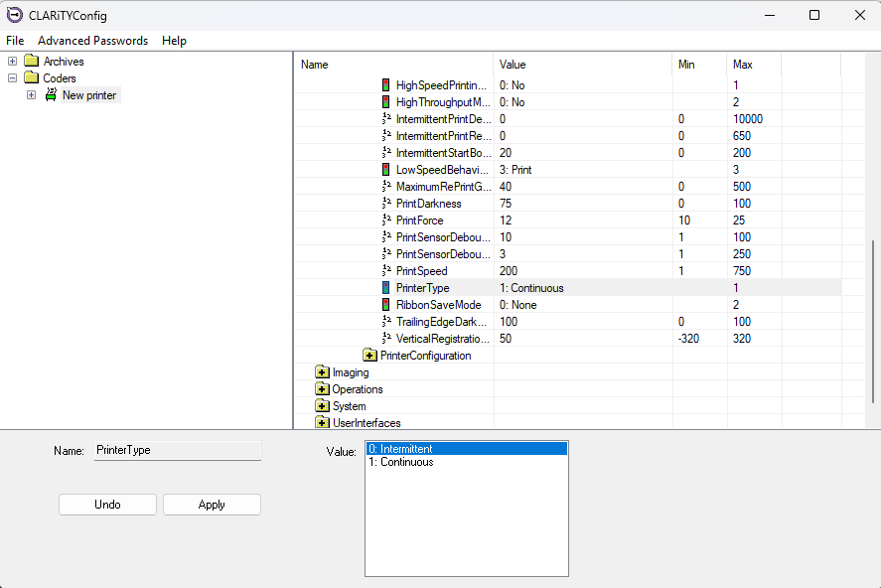Expand the Archives tree node
This screenshot has width=881, height=588.
pos(13,62)
